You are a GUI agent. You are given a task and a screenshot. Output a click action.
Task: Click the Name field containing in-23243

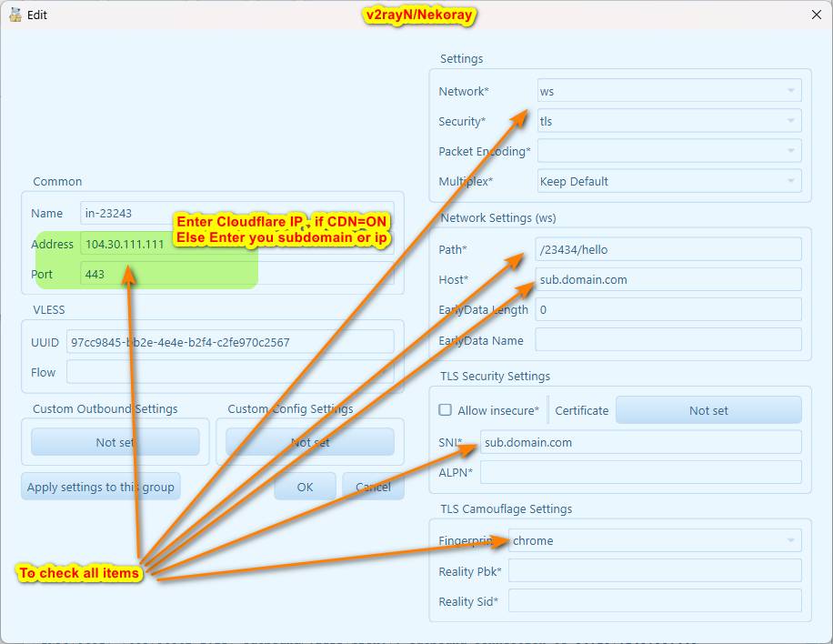tap(237, 213)
